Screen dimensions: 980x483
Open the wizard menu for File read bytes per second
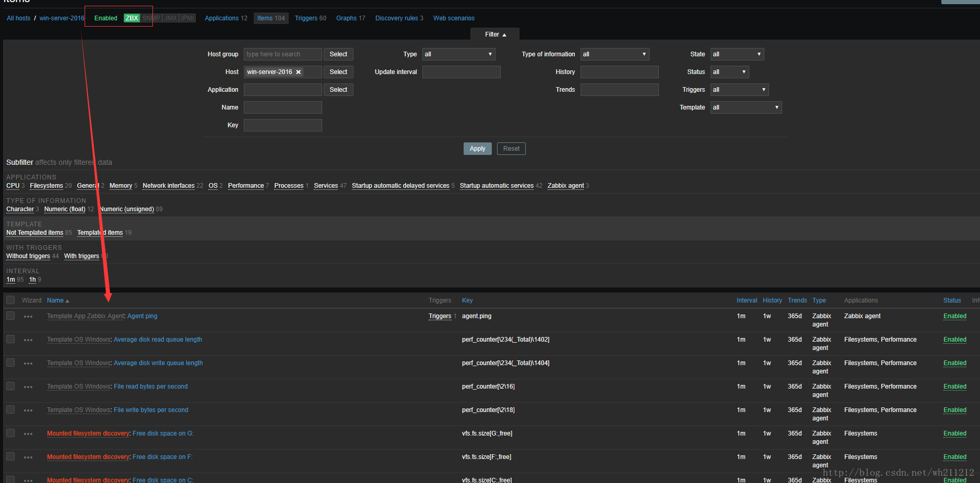click(x=28, y=387)
